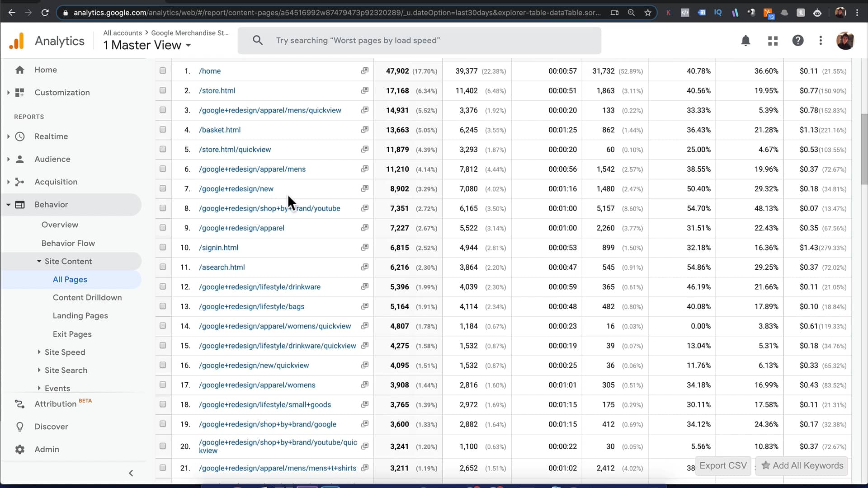
Task: Open the Home section in the sidebar
Action: pos(45,70)
